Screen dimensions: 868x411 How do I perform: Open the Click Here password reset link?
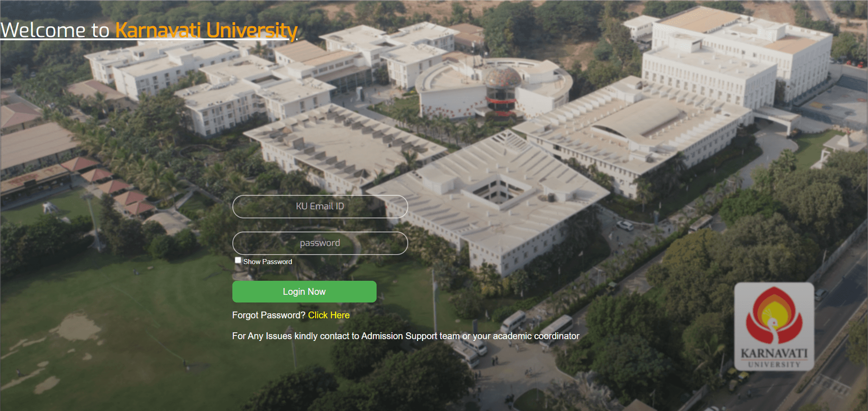click(329, 315)
